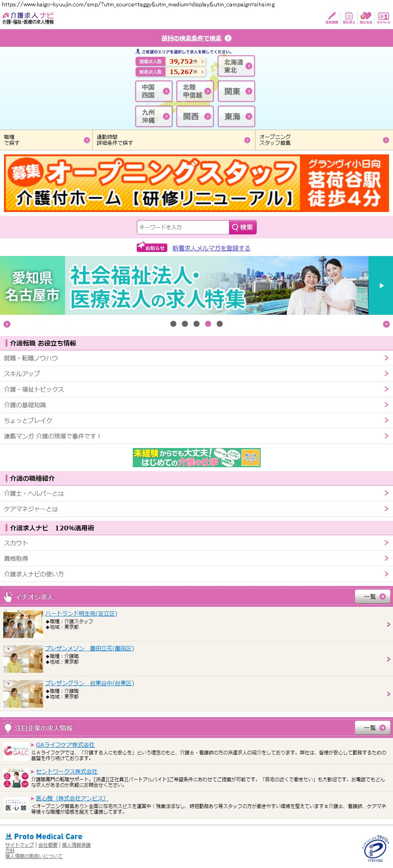The height and width of the screenshot is (868, 393).
Task: Expand 介護士・ヘルパーとは row
Action: [x=196, y=493]
